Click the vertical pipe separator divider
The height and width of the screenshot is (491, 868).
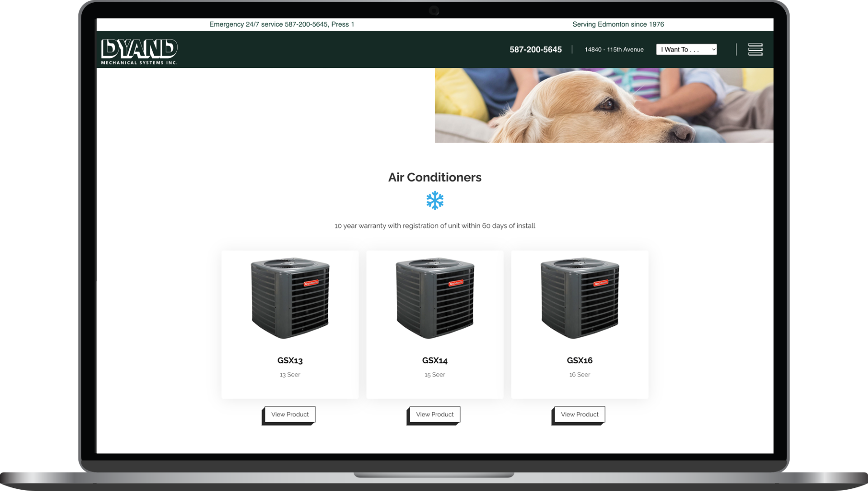pos(573,49)
